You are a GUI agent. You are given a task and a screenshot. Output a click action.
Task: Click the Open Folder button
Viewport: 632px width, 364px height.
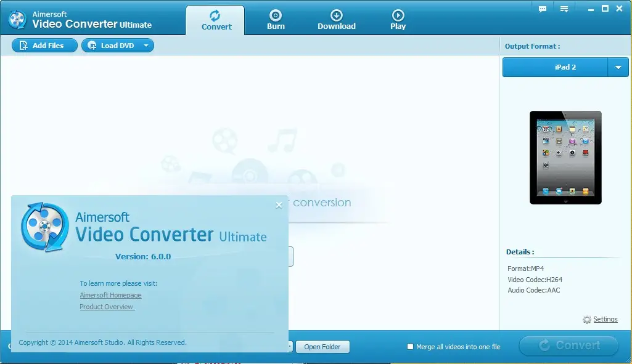pyautogui.click(x=322, y=347)
